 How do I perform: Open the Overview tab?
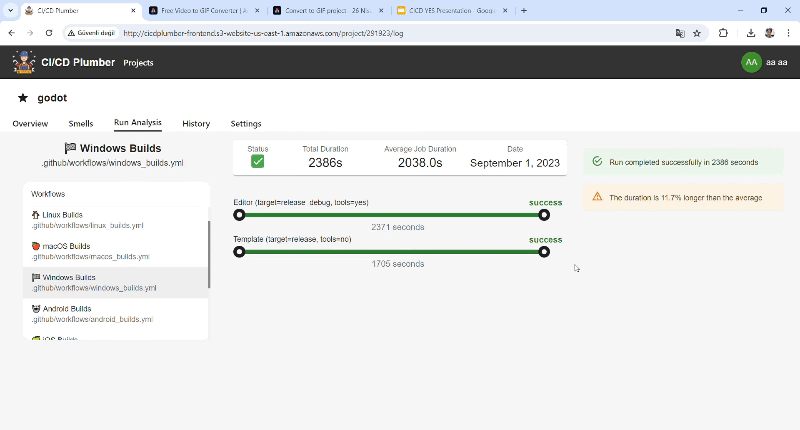[x=30, y=123]
